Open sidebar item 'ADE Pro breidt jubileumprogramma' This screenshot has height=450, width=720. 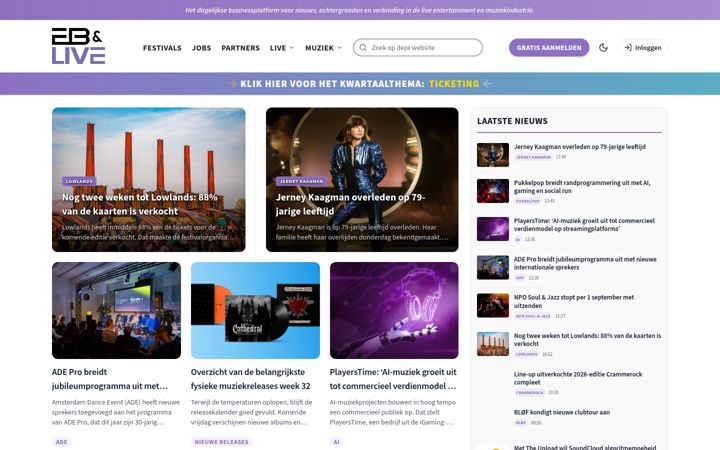point(585,263)
